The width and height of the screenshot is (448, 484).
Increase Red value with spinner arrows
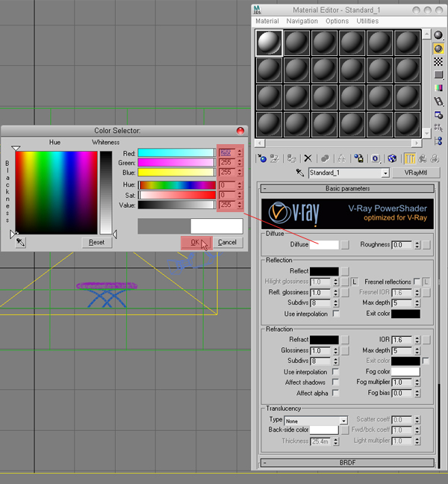click(x=240, y=151)
